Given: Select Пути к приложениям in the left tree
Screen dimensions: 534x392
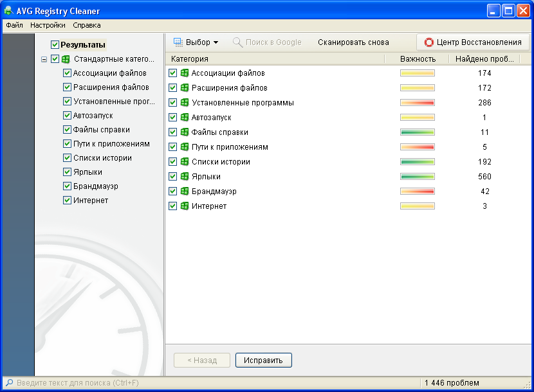Looking at the screenshot, I should 111,144.
